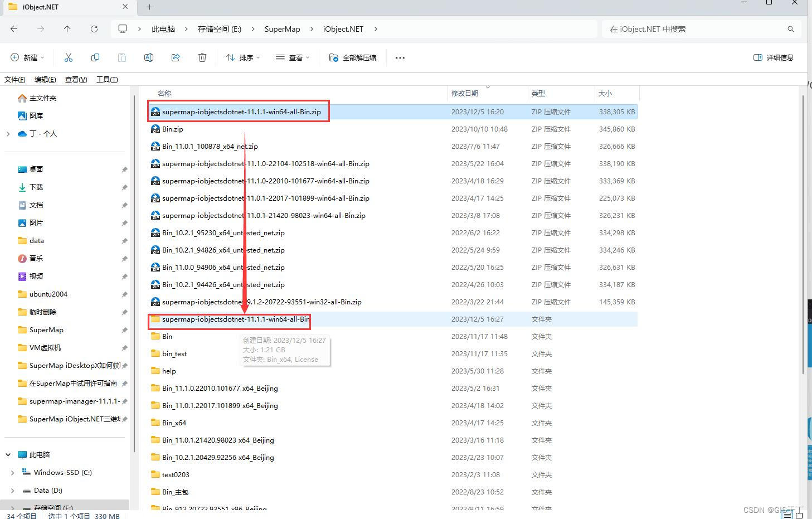The height and width of the screenshot is (519, 812).
Task: Click the Cut scissors icon
Action: [x=69, y=57]
